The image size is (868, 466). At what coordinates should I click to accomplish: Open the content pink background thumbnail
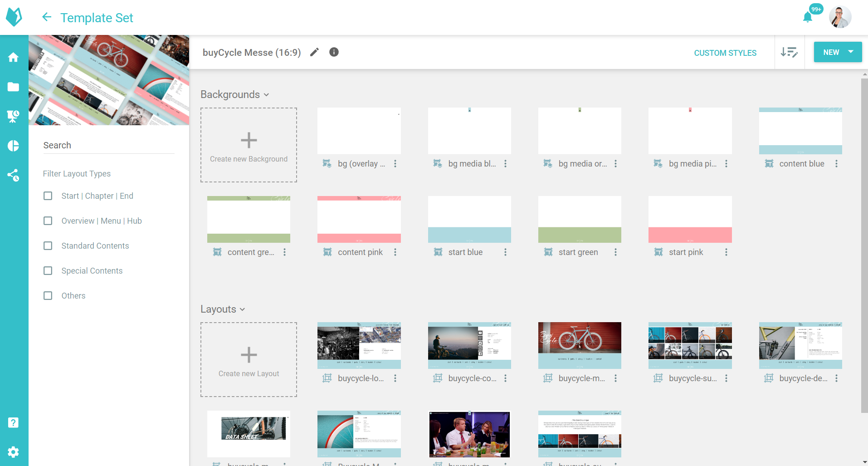359,219
